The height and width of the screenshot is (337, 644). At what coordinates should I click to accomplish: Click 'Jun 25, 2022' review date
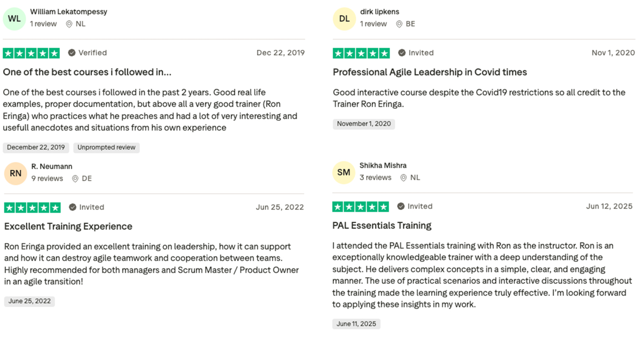tap(280, 207)
